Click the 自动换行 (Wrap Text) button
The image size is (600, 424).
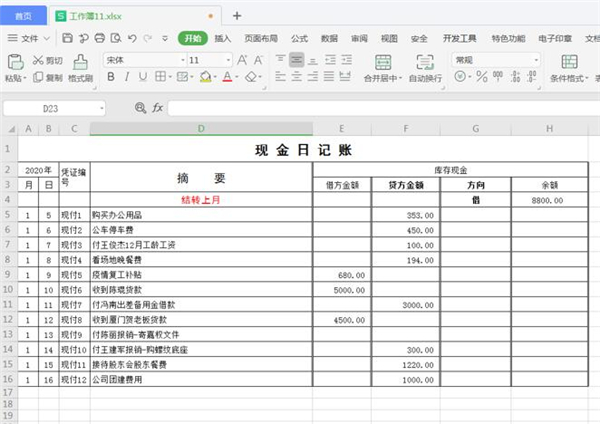click(425, 68)
